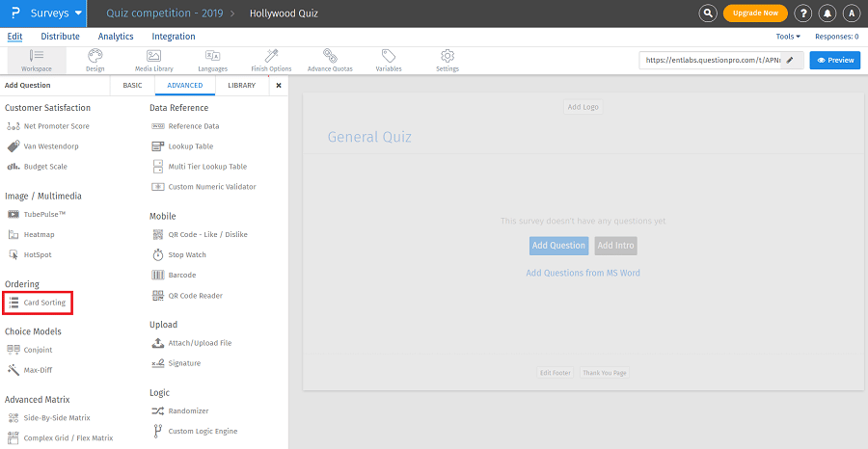Click the Upgrade Now button

coord(755,13)
